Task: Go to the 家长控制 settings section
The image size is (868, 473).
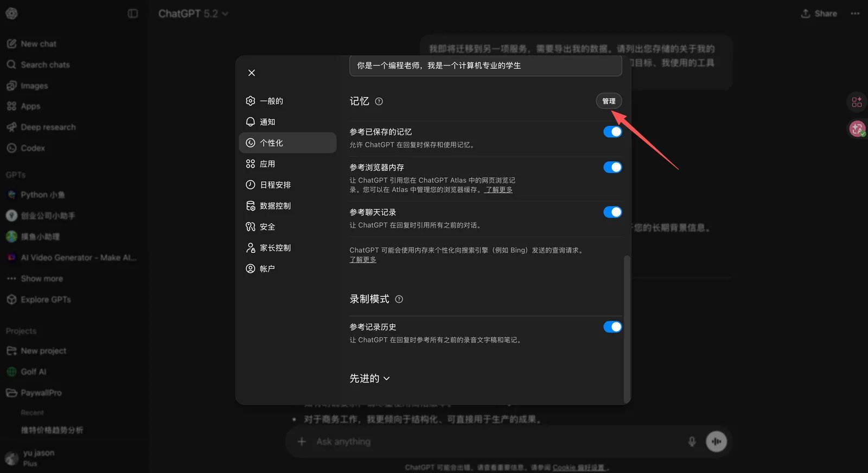Action: point(288,248)
